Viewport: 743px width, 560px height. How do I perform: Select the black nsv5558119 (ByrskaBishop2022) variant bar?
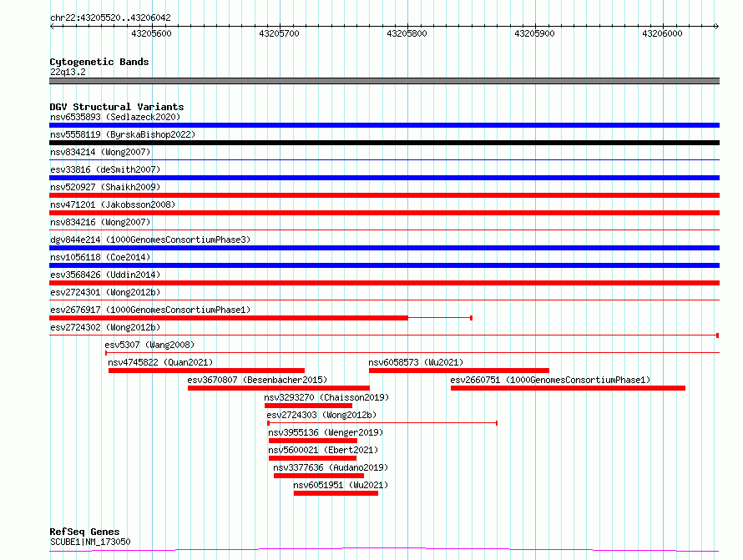384,143
